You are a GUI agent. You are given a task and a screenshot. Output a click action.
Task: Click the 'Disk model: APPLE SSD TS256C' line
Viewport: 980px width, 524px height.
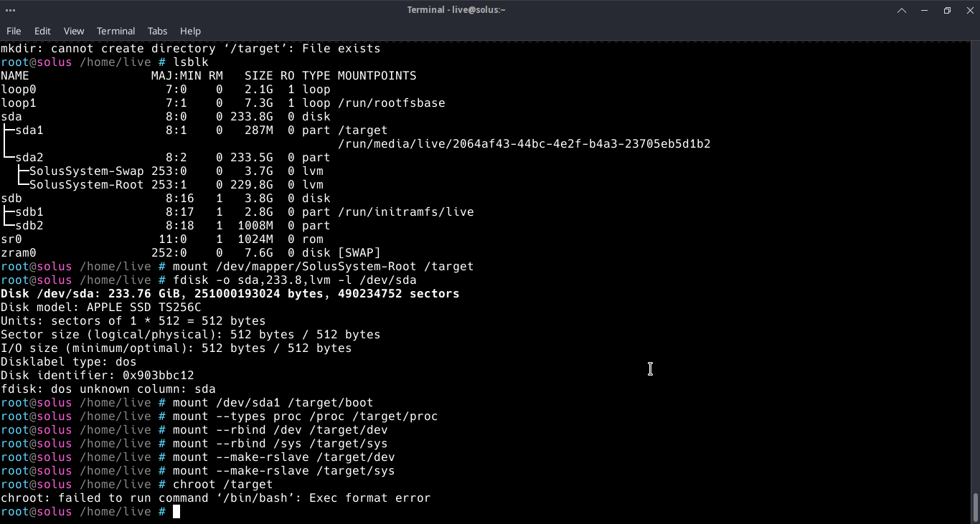coord(100,308)
